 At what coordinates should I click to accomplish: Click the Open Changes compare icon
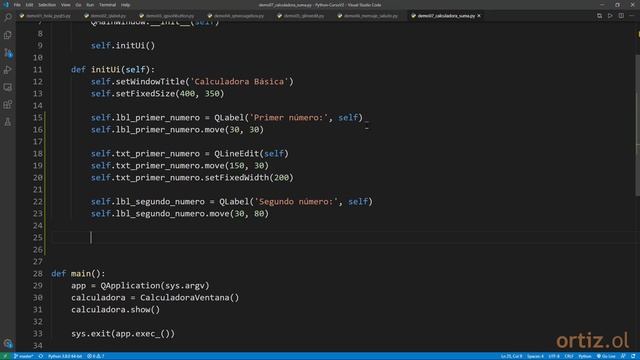[x=599, y=16]
